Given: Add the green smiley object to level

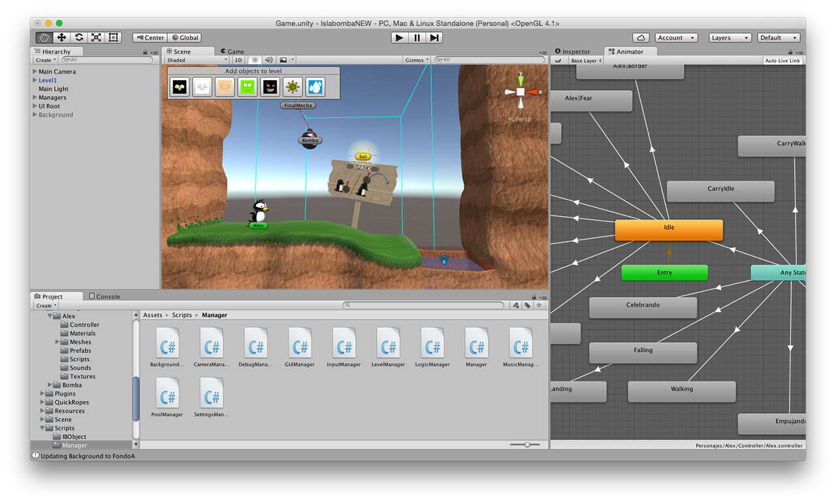Looking at the screenshot, I should point(247,87).
